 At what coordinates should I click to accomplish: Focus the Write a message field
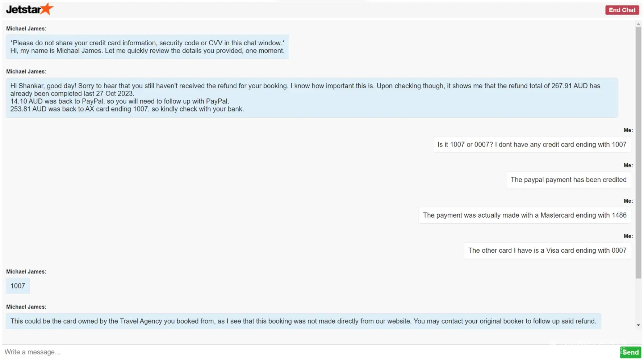coord(308,352)
